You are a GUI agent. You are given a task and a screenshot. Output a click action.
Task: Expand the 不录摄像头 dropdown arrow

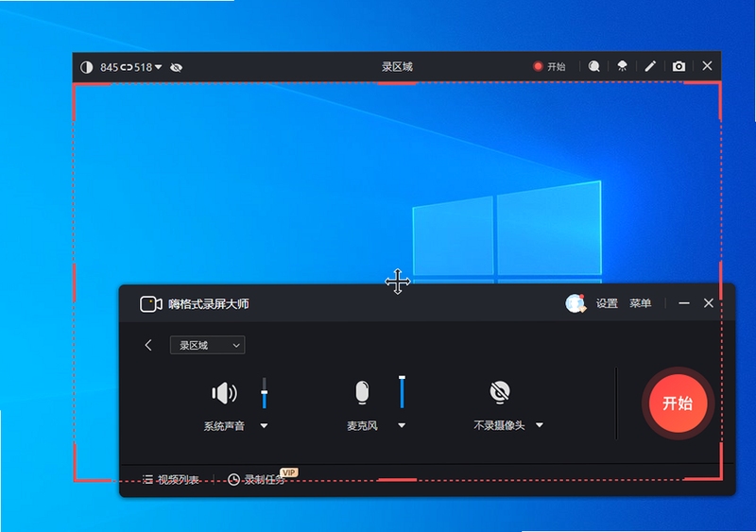coord(540,425)
